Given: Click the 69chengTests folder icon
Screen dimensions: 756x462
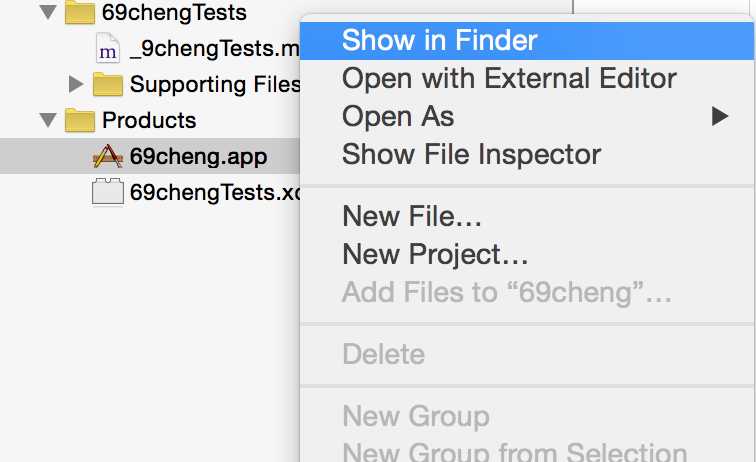Looking at the screenshot, I should coord(80,13).
